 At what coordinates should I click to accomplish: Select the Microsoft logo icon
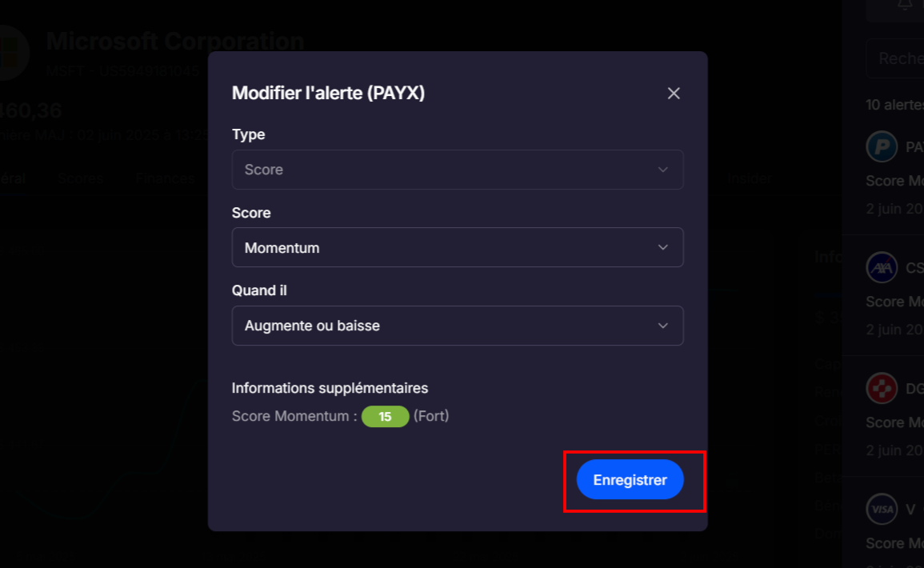[12, 53]
